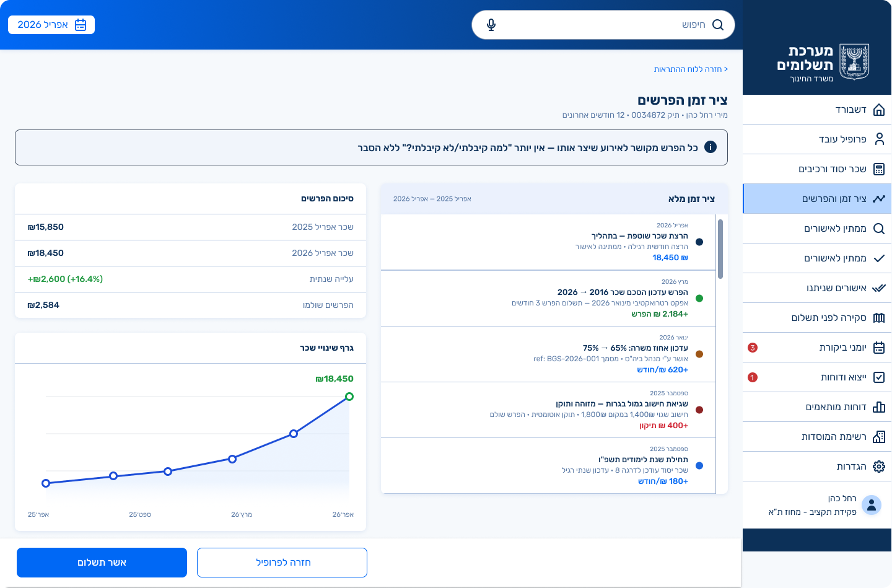Click double-check icon beside אישורים שניתנו
The image size is (892, 588).
(879, 288)
